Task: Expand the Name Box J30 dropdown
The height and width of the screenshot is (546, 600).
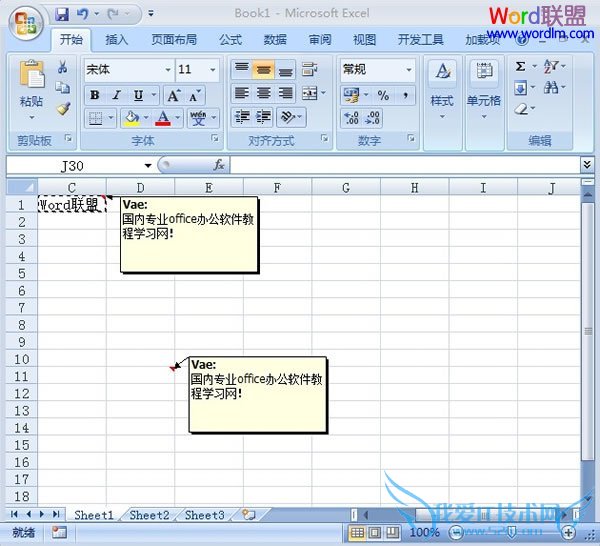Action: click(147, 166)
